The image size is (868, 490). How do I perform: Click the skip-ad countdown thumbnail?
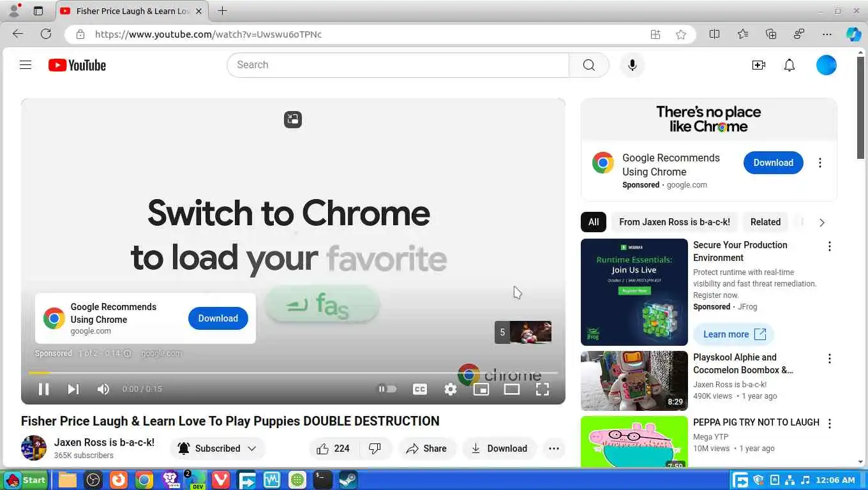[x=523, y=332]
